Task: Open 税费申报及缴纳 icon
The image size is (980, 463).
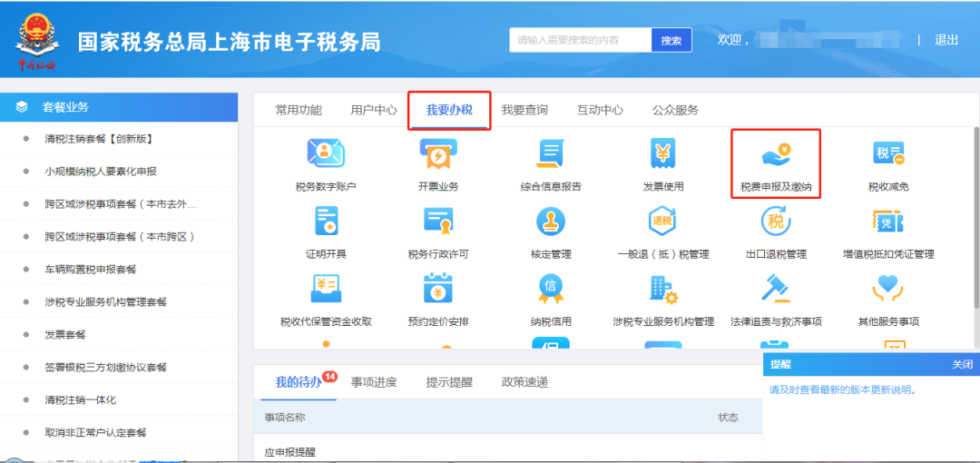Action: tap(776, 156)
